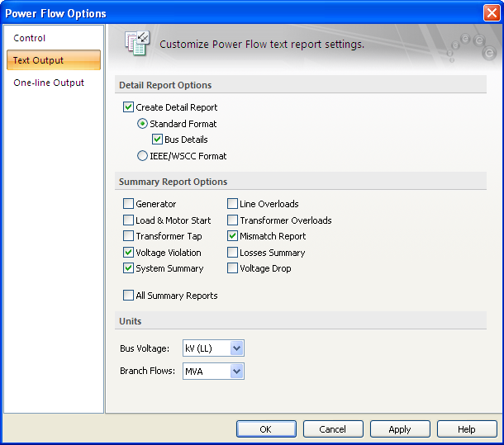504x445 pixels.
Task: Choose IEEE/WSCC Format radio option
Action: [x=143, y=155]
